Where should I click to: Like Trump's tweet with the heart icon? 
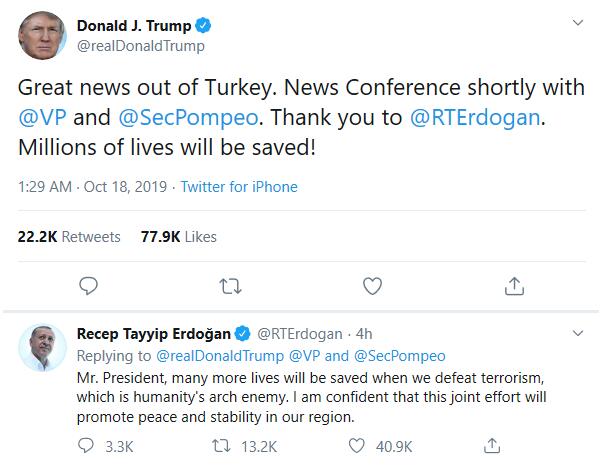pos(372,287)
